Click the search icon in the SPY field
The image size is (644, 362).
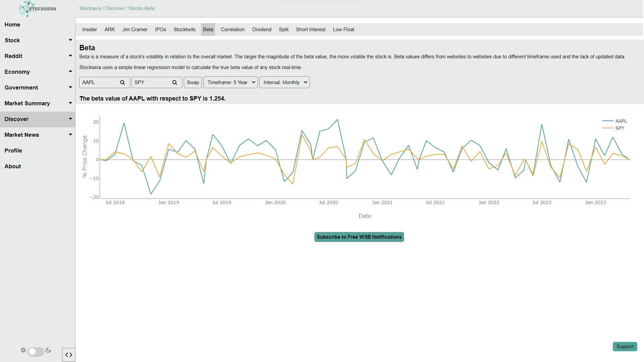pos(175,82)
